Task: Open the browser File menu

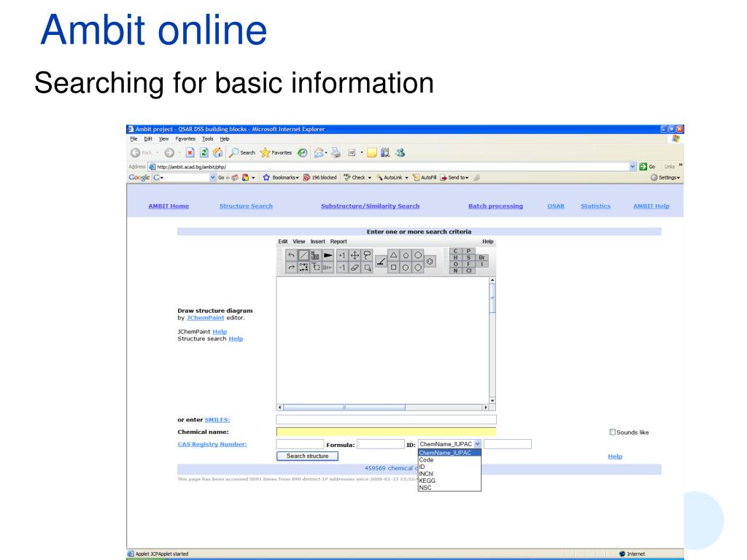Action: click(134, 139)
